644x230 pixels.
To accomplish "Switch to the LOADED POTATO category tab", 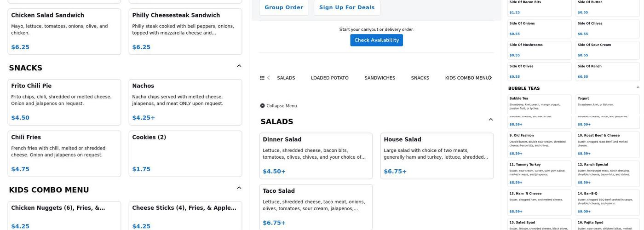I will (329, 78).
